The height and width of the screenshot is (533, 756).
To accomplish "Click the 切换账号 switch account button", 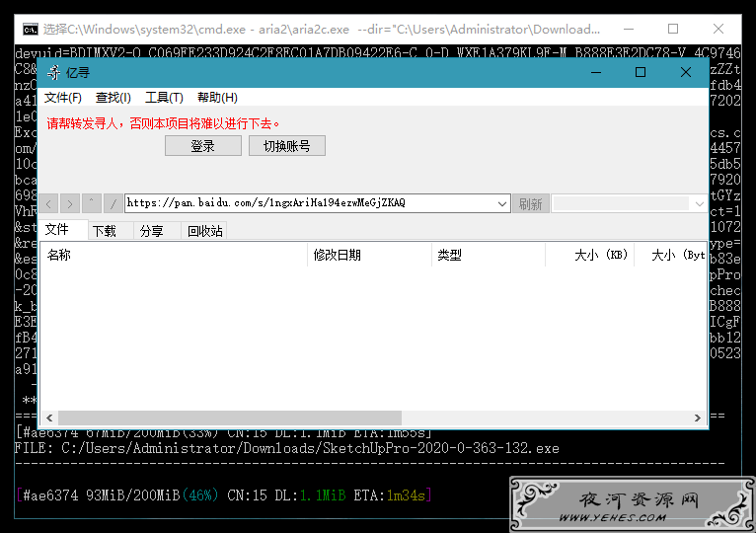I will (x=287, y=146).
